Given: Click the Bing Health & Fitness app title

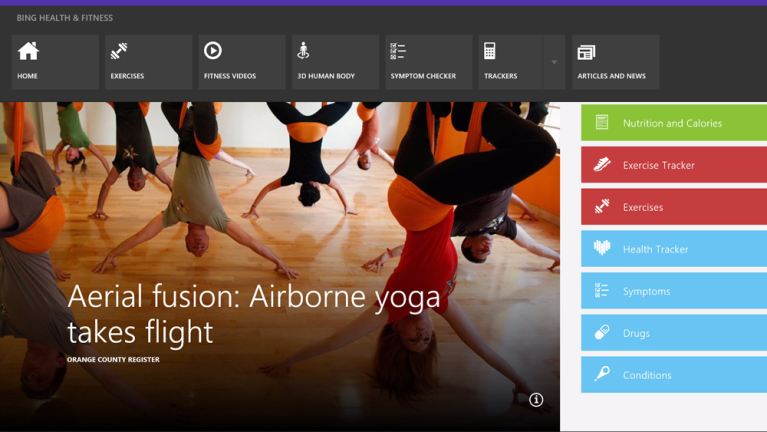Looking at the screenshot, I should click(x=65, y=18).
